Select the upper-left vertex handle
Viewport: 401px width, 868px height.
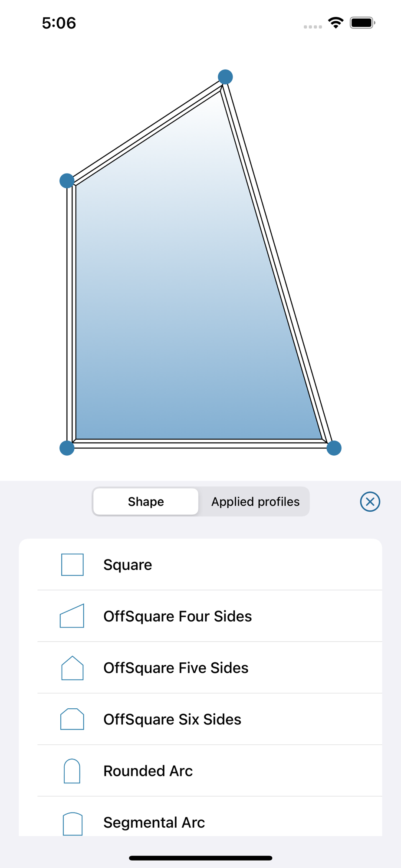click(67, 181)
